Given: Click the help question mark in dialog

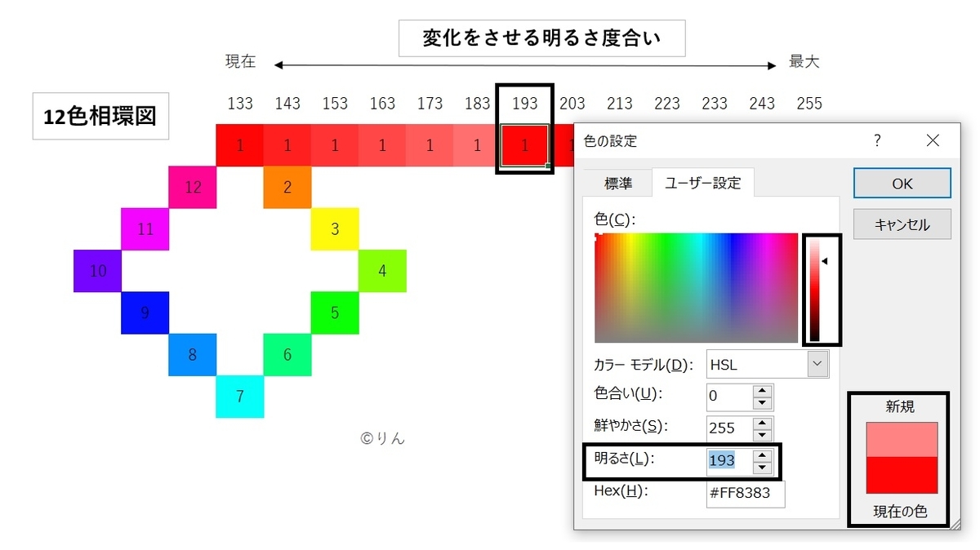Looking at the screenshot, I should coord(878,141).
